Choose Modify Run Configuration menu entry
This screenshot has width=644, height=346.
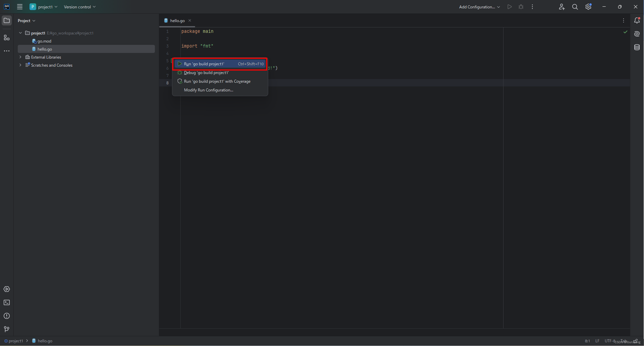(209, 90)
